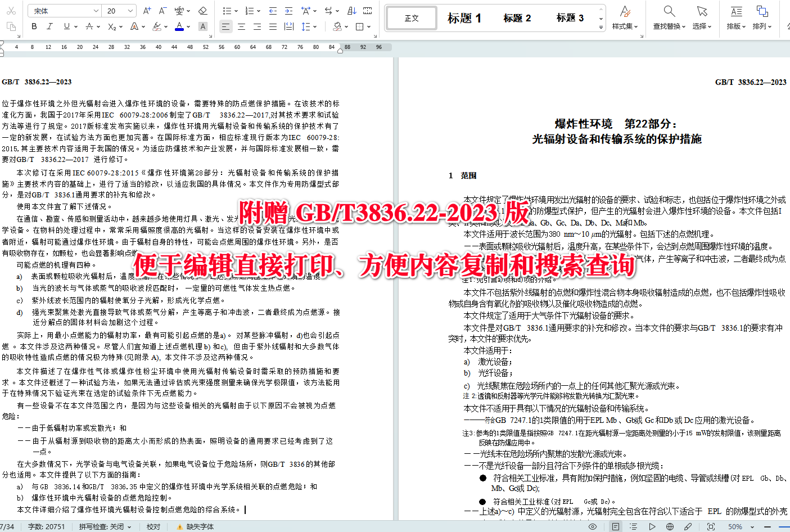This screenshot has height=532, width=790.
Task: Open the 排版 menu
Action: pos(736,18)
